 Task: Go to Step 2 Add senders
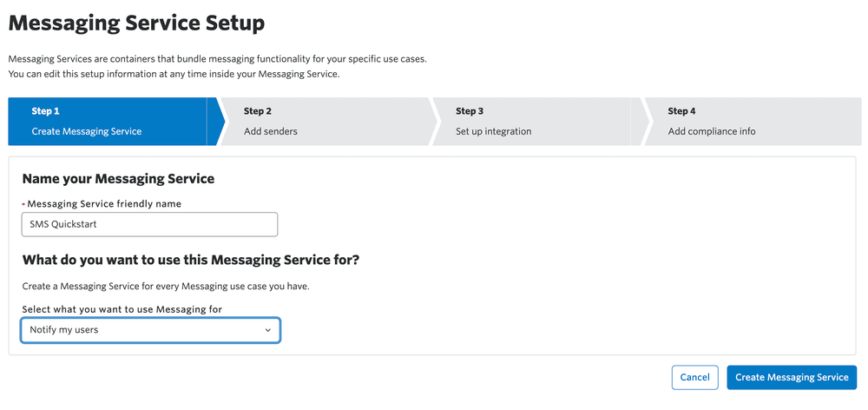(321, 122)
